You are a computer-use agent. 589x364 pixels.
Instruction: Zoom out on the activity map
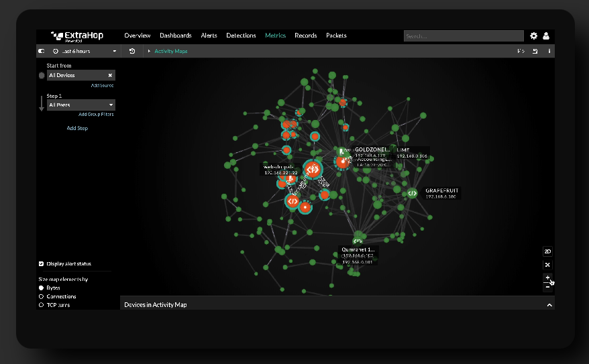coord(547,287)
